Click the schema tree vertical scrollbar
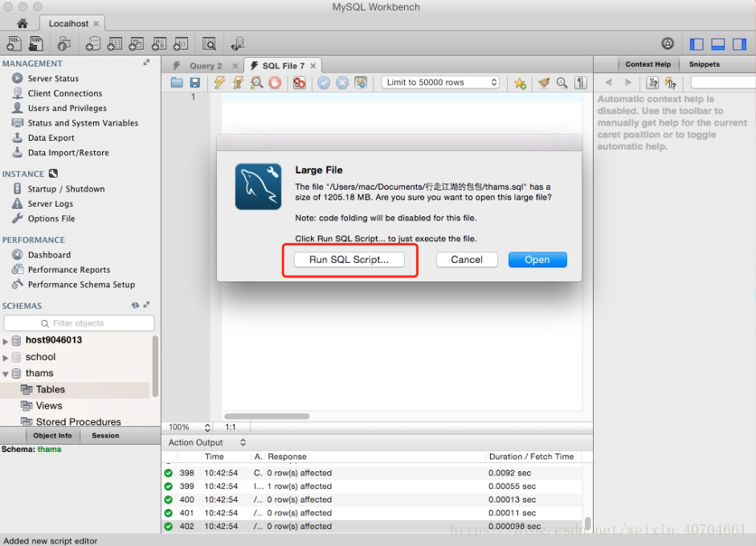756x546 pixels. [x=155, y=366]
